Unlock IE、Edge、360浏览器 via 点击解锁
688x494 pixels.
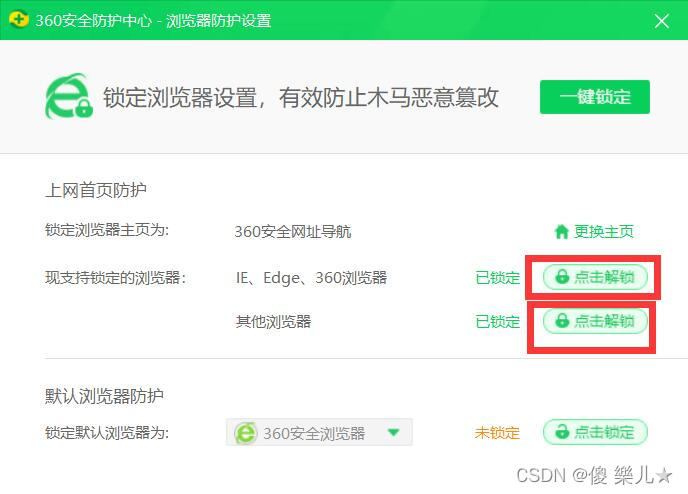pos(595,277)
